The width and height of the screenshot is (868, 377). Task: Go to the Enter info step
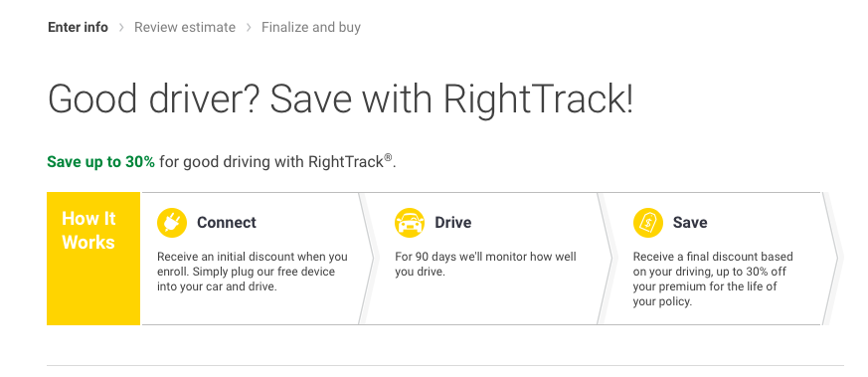(x=79, y=27)
